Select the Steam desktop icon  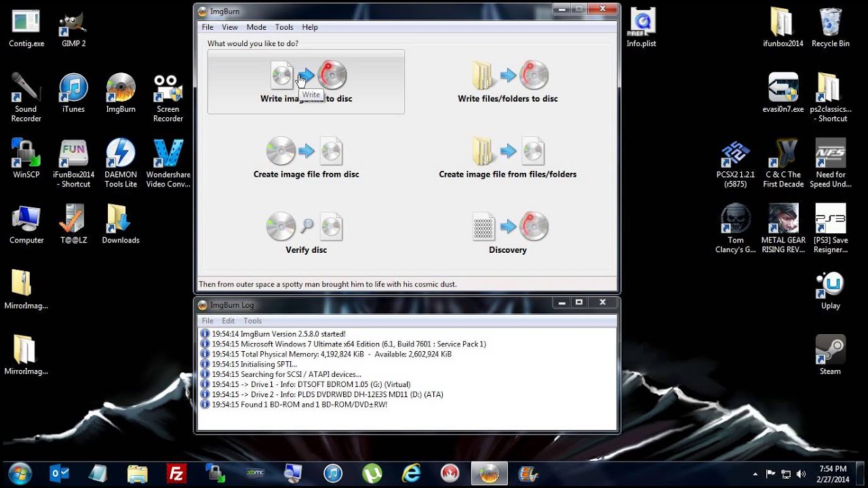[x=831, y=356]
